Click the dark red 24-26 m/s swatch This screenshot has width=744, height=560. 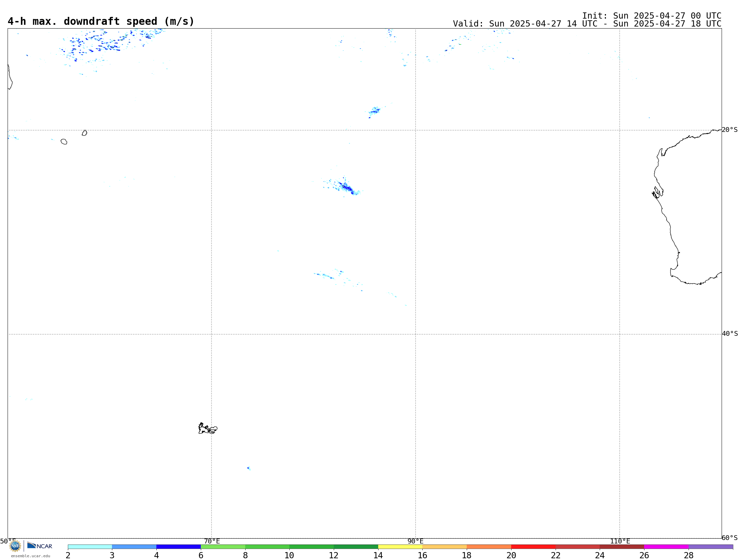[622, 547]
